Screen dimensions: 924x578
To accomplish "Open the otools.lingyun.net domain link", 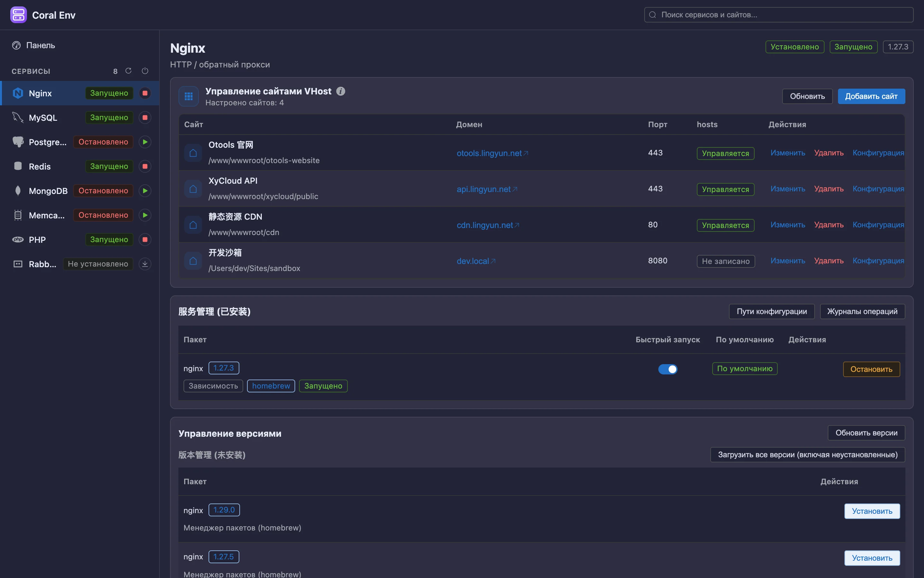I will [x=492, y=153].
